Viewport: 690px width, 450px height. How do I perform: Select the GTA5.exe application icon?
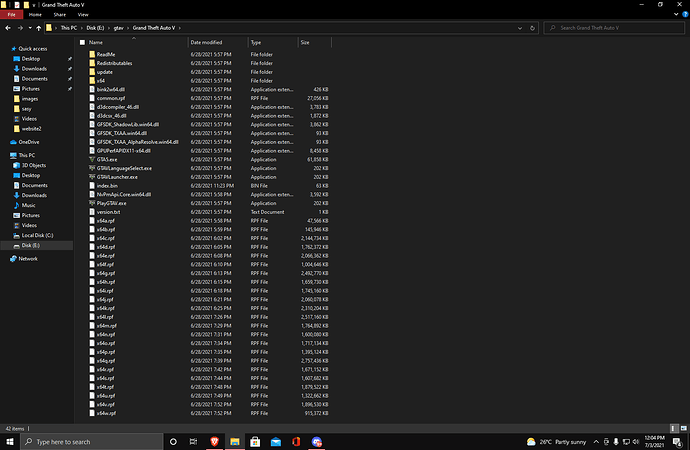[x=92, y=158]
